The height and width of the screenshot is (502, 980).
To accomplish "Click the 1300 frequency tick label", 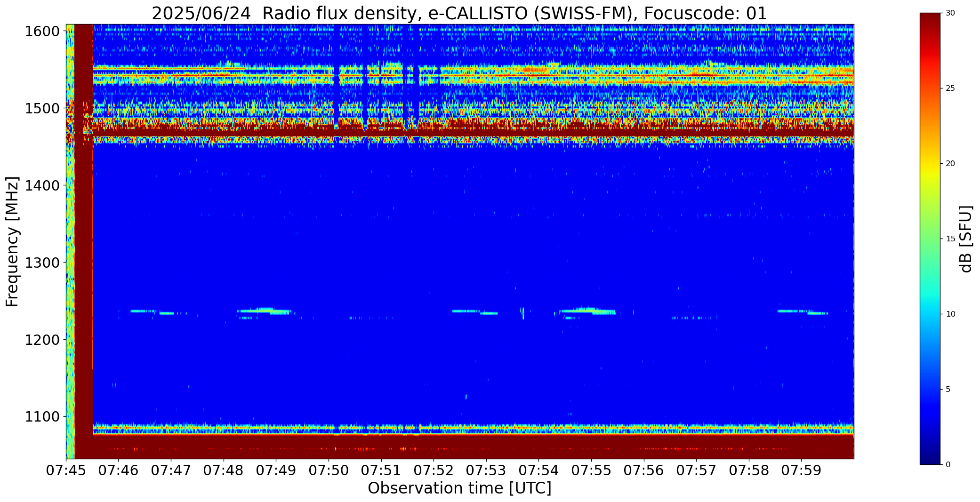I will [42, 263].
